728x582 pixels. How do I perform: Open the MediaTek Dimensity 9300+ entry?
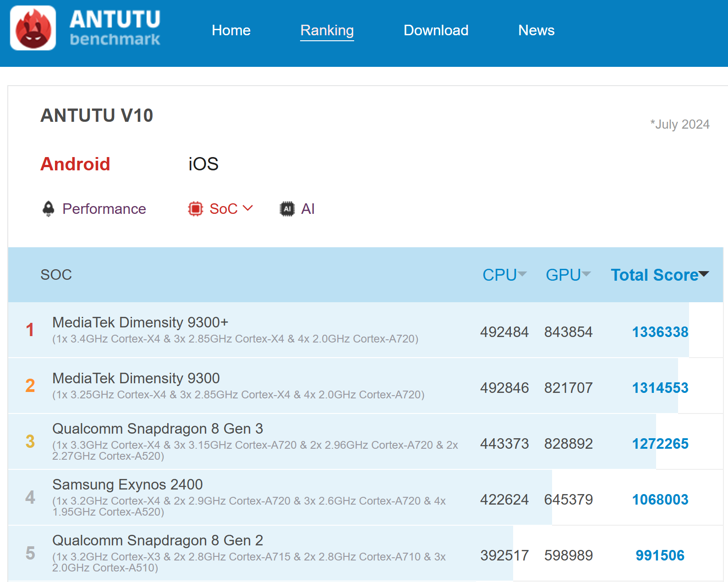(140, 322)
